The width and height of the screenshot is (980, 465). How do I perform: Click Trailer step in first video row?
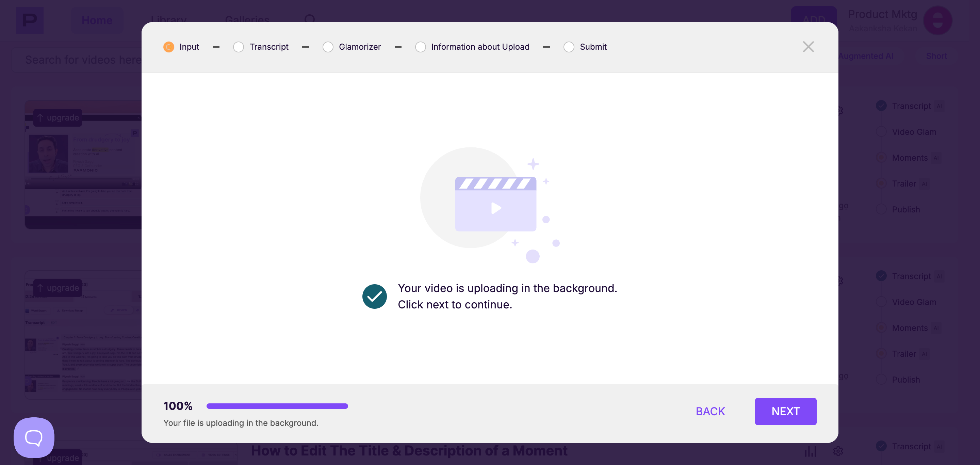pyautogui.click(x=904, y=183)
